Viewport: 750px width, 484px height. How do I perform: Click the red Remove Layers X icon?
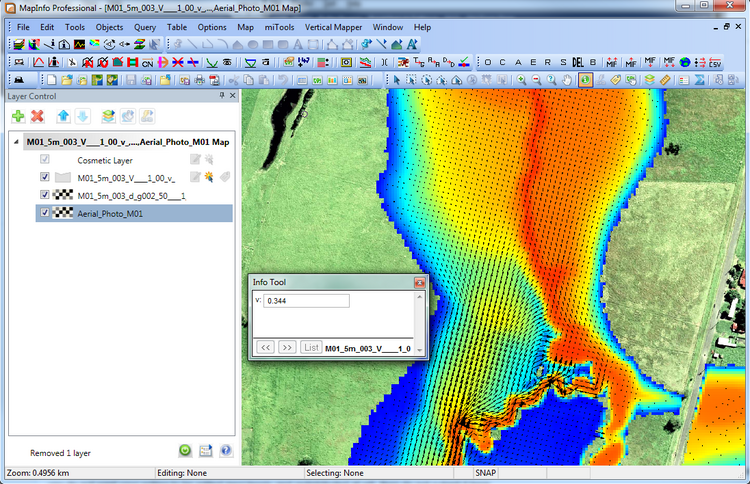38,117
